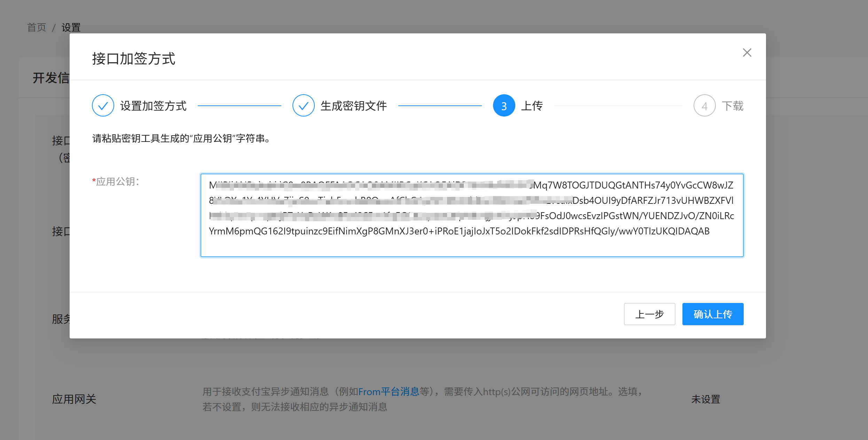Select the 下载 step label
The height and width of the screenshot is (440, 868).
[733, 106]
